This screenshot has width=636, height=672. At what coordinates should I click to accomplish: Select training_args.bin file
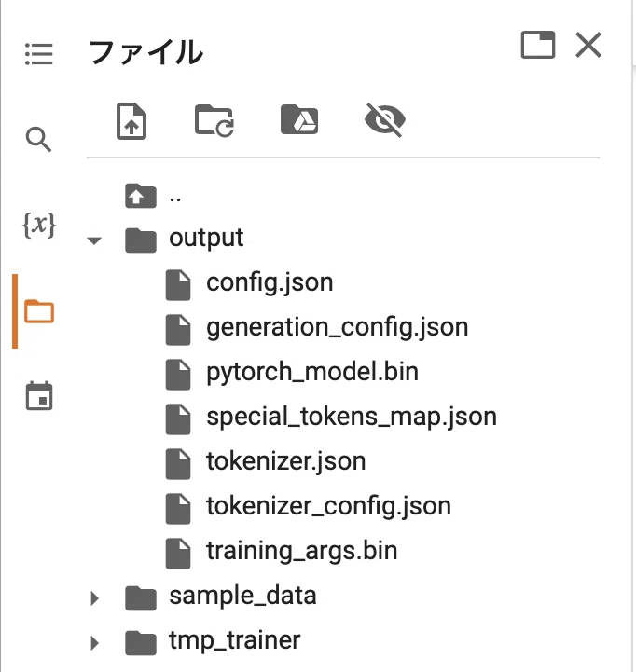point(302,551)
